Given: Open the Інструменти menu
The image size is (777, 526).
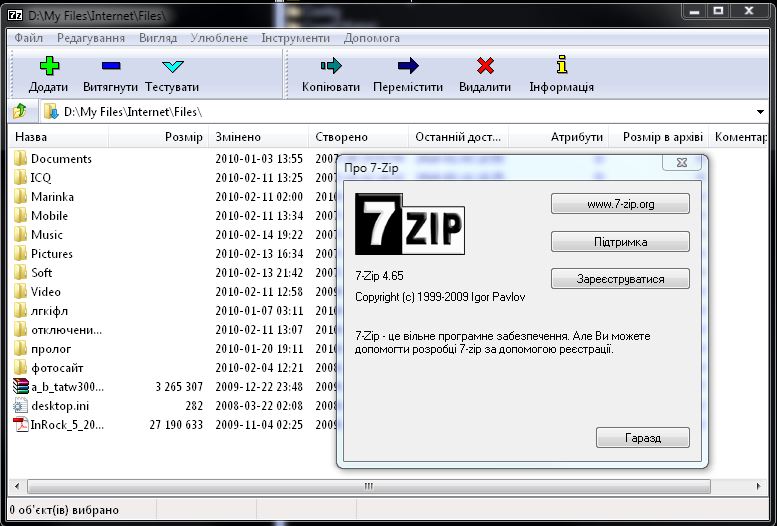Looking at the screenshot, I should click(x=295, y=38).
